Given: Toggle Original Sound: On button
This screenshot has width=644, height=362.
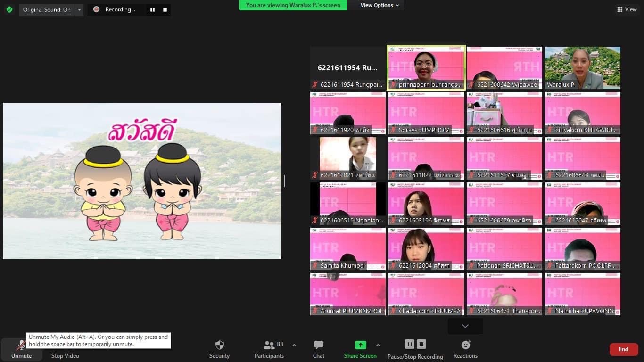Looking at the screenshot, I should coord(47,9).
